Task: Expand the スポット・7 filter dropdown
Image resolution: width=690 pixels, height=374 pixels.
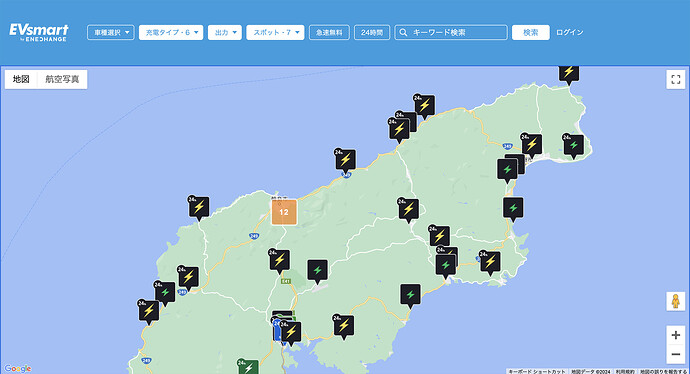Action: point(275,33)
